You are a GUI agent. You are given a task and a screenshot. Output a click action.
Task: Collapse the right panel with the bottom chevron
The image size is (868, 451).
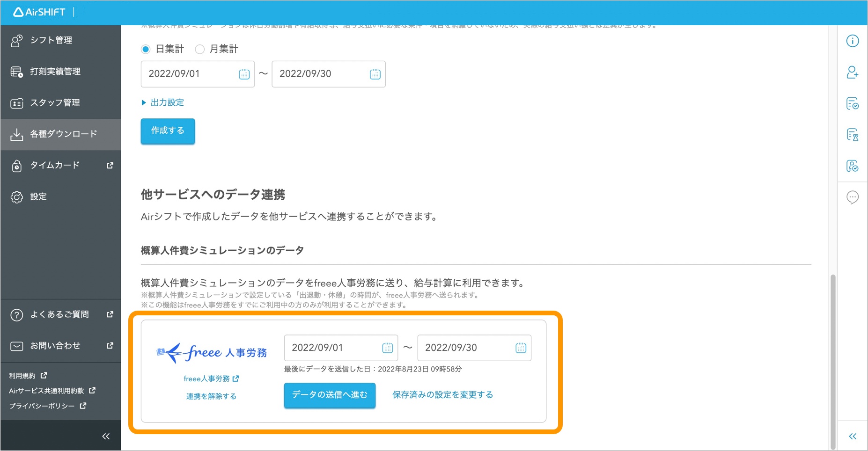click(853, 436)
